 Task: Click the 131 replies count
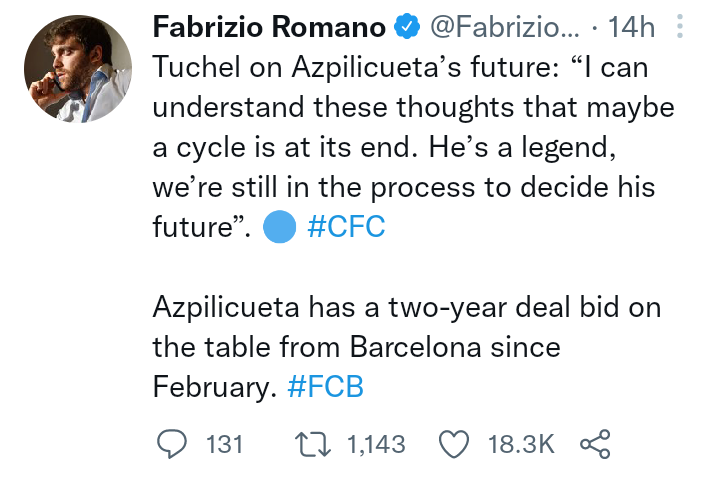(x=224, y=445)
